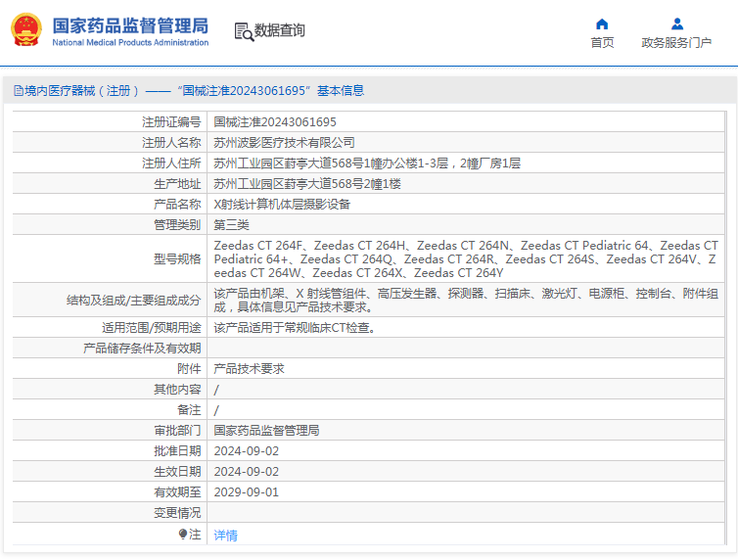This screenshot has width=738, height=560.
Task: Open the 详情 link
Action: click(225, 536)
